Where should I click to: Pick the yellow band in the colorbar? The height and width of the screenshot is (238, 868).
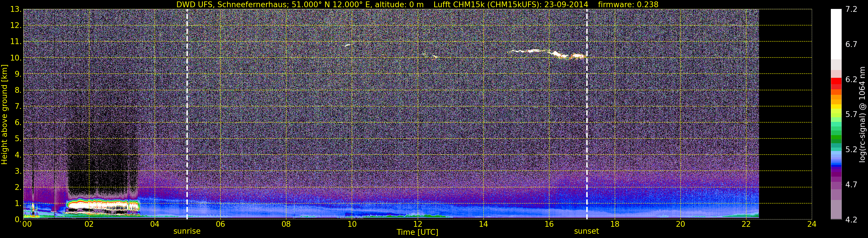836,107
